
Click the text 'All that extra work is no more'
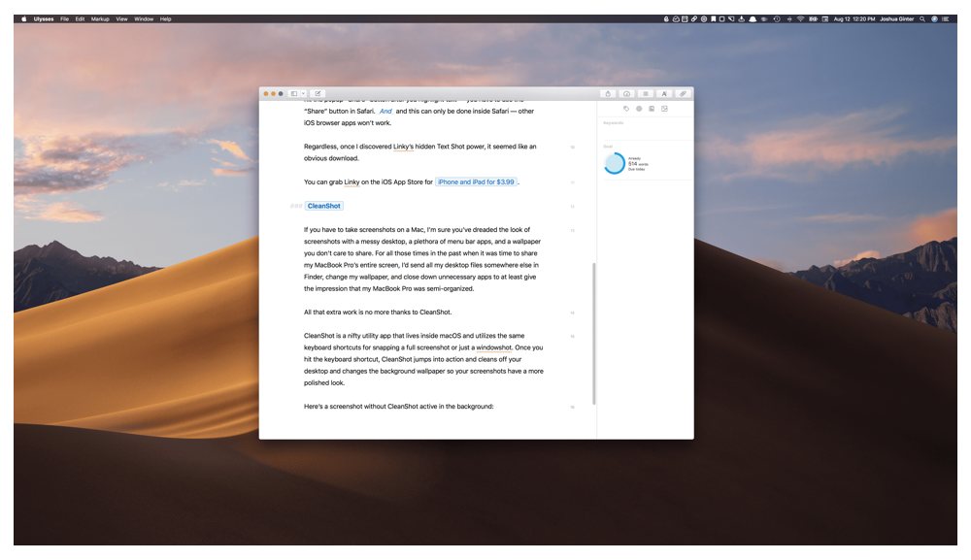click(x=350, y=312)
